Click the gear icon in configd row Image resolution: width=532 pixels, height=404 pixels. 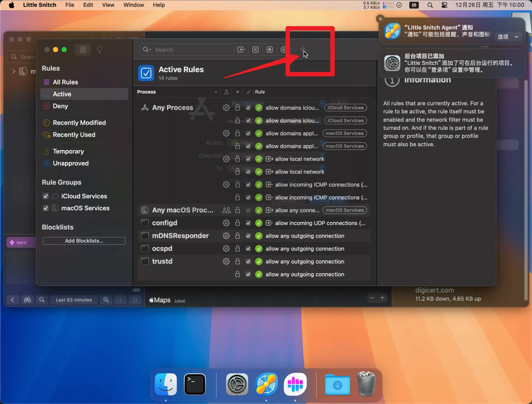tap(226, 223)
